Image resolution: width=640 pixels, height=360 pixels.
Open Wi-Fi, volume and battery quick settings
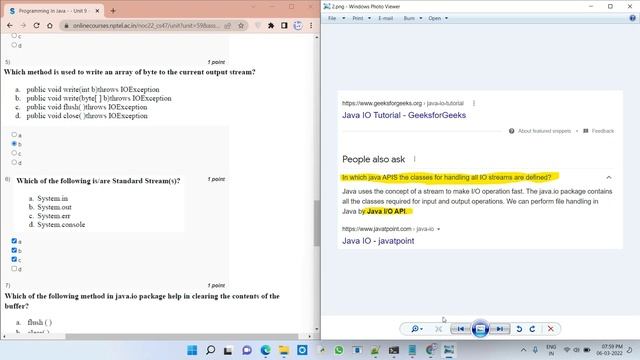[576, 350]
